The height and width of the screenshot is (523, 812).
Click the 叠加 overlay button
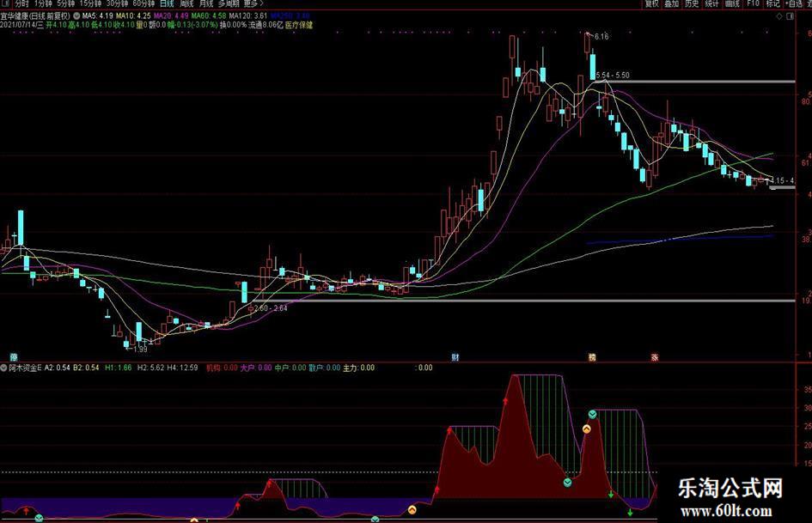tap(672, 3)
